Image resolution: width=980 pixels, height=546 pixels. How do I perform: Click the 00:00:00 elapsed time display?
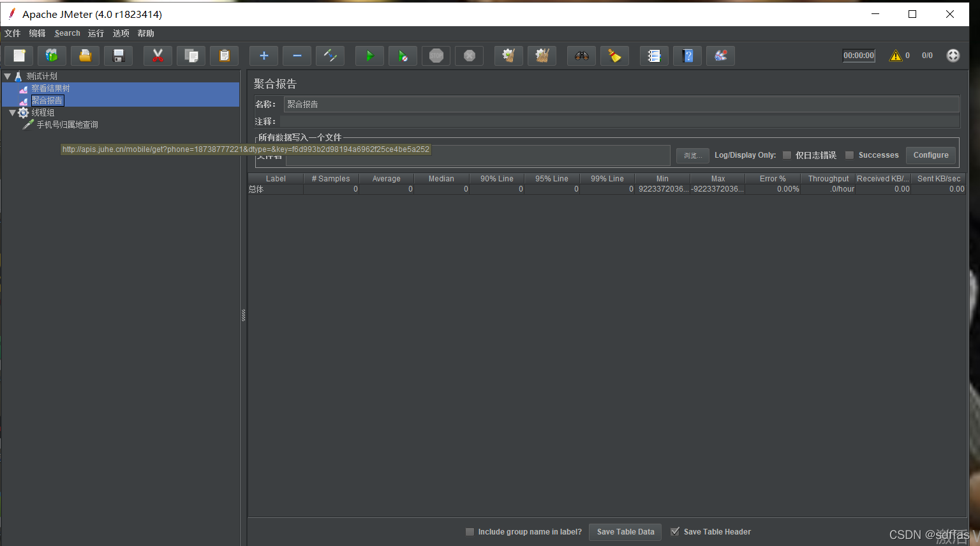(859, 56)
